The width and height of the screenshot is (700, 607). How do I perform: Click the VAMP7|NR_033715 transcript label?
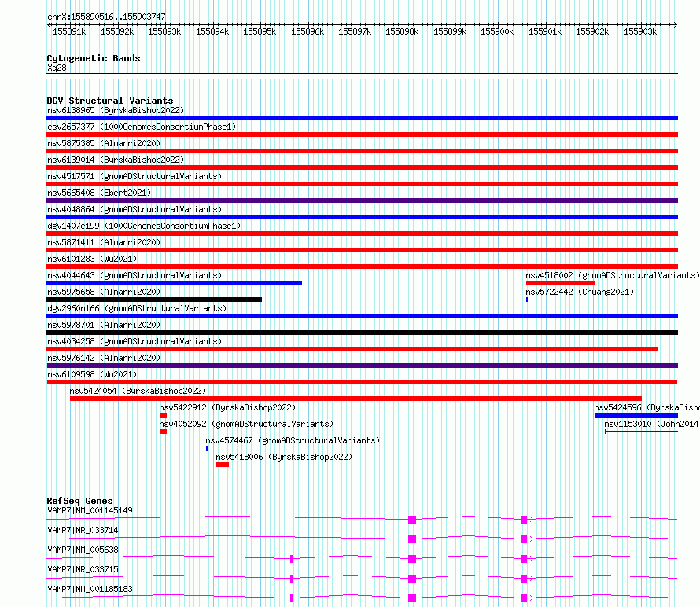[x=83, y=569]
